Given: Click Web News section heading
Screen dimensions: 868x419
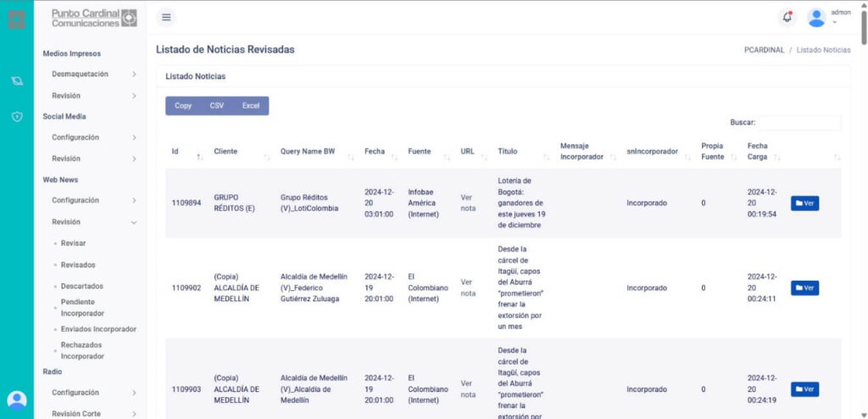Looking at the screenshot, I should (x=60, y=180).
